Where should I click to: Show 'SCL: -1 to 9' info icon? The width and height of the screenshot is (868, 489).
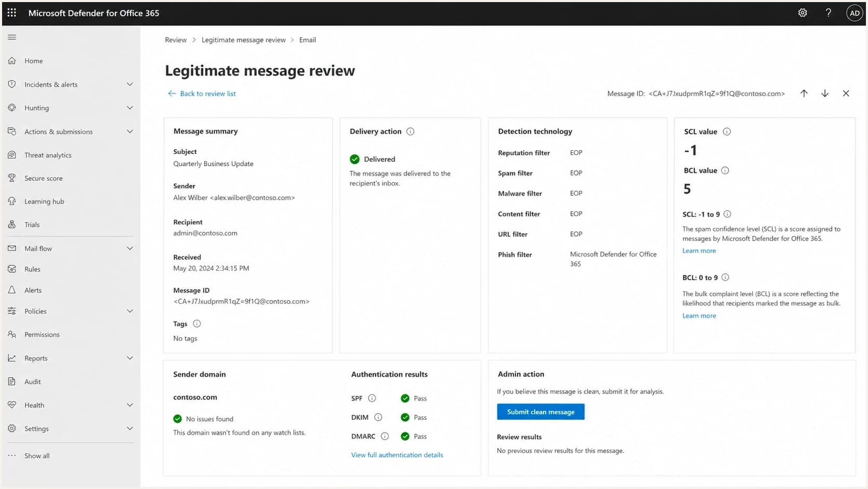pyautogui.click(x=727, y=214)
